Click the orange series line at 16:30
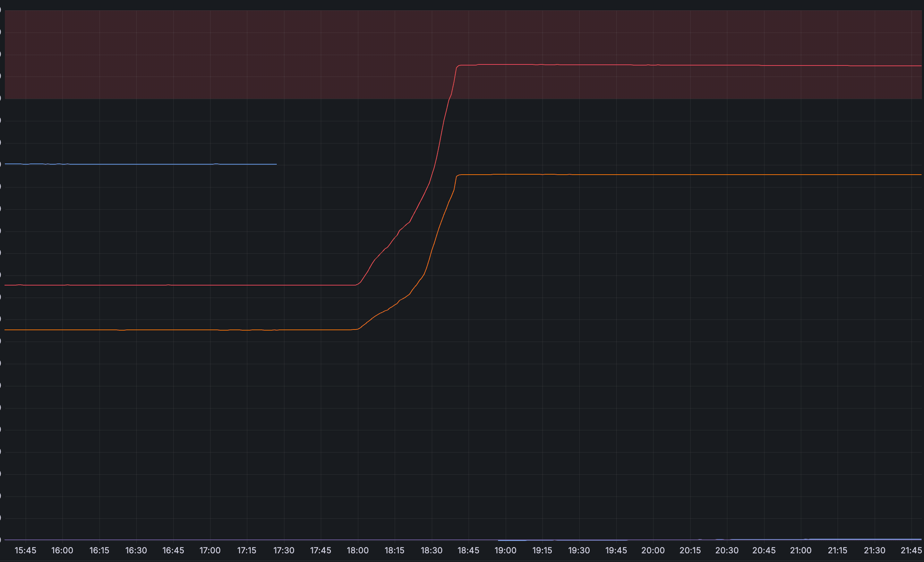Screen dimensions: 924x562 (136, 330)
